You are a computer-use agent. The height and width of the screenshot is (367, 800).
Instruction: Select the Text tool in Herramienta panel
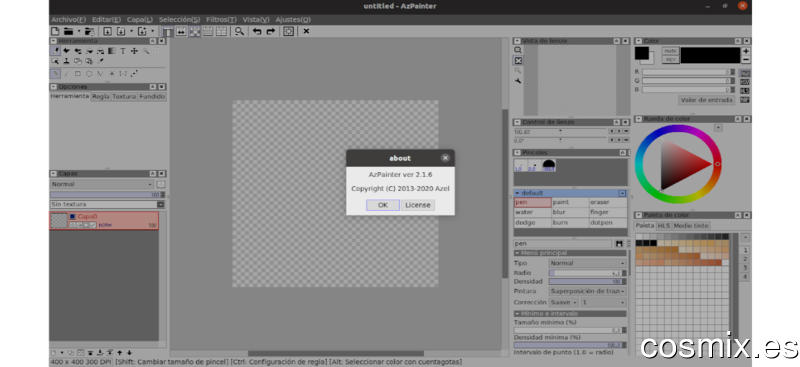pos(123,51)
